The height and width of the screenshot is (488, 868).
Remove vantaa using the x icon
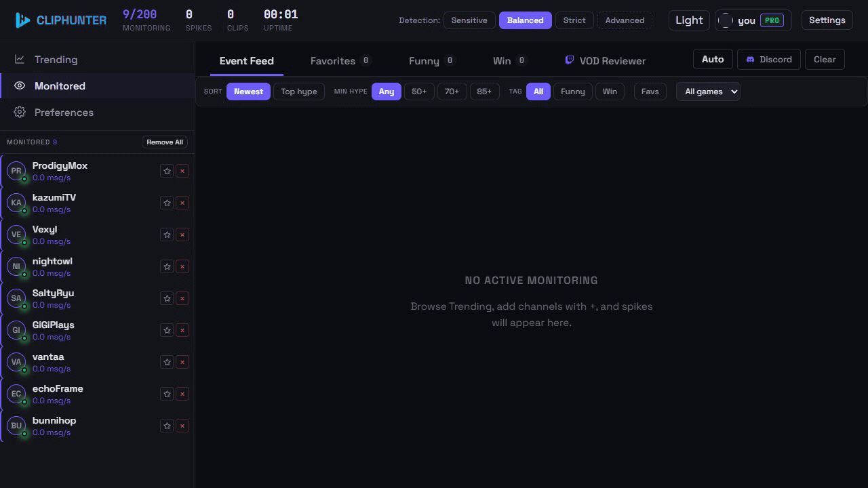(182, 362)
